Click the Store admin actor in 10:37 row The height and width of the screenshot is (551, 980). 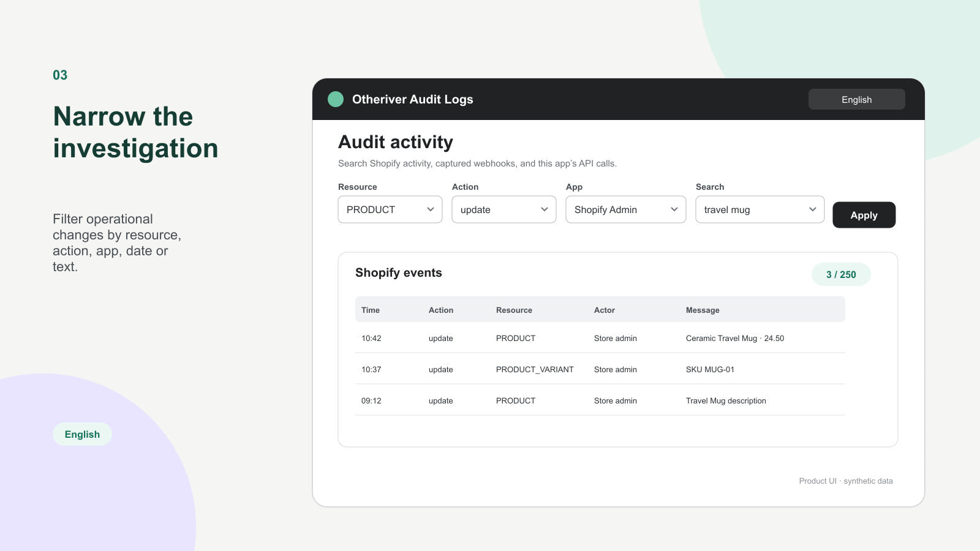pos(616,369)
